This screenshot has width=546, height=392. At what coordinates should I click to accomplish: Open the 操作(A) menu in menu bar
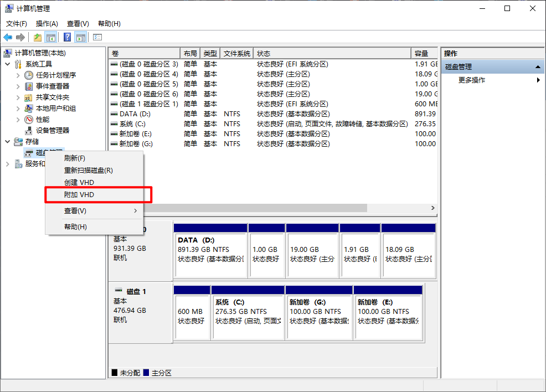tap(47, 24)
